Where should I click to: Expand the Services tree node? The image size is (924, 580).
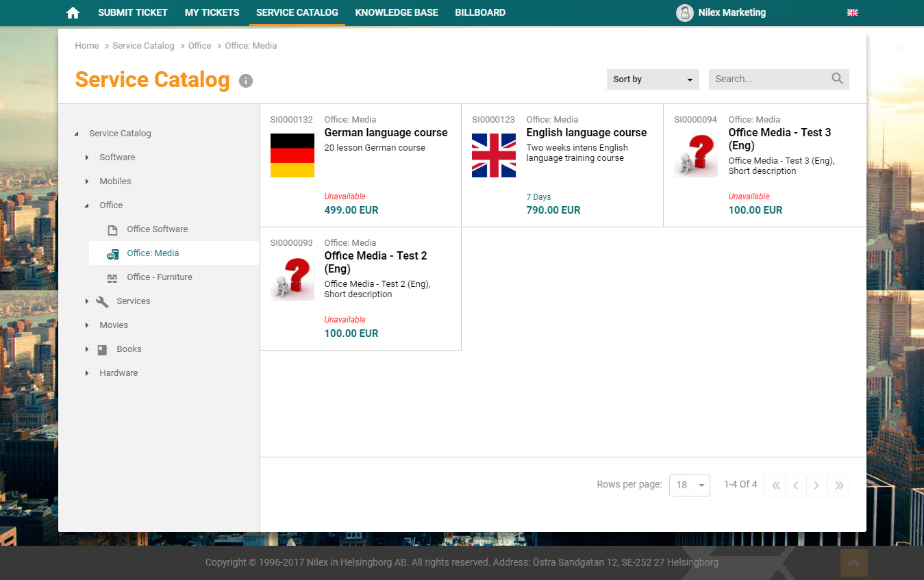tap(87, 301)
